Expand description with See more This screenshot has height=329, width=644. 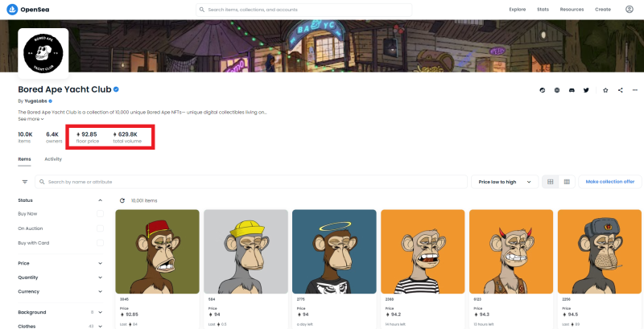(31, 119)
